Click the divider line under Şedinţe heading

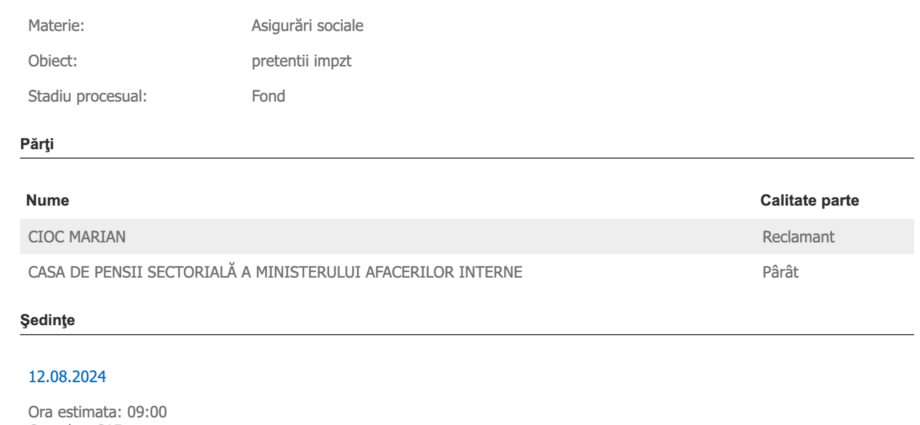[x=467, y=335]
